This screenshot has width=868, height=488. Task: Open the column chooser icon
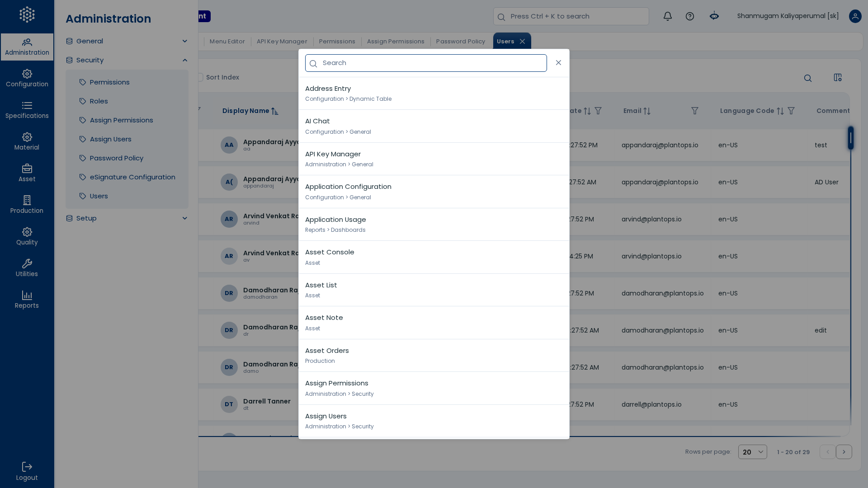pos(838,78)
